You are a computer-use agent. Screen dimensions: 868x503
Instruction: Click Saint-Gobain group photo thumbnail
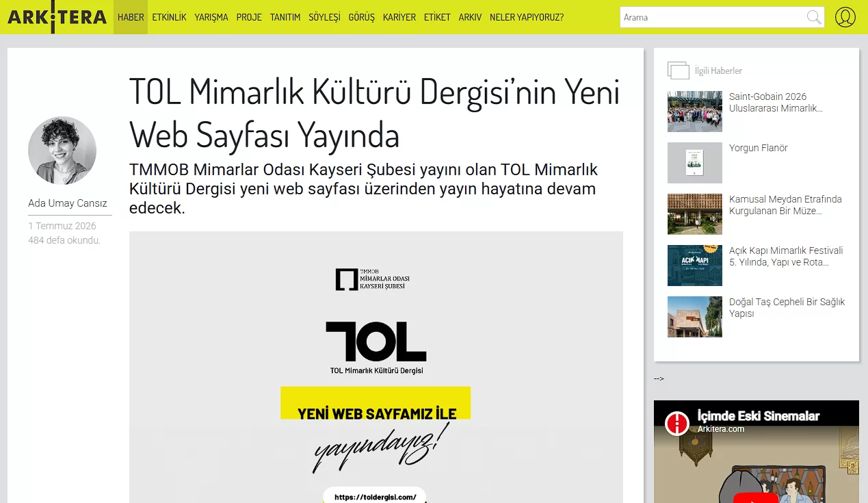(695, 112)
